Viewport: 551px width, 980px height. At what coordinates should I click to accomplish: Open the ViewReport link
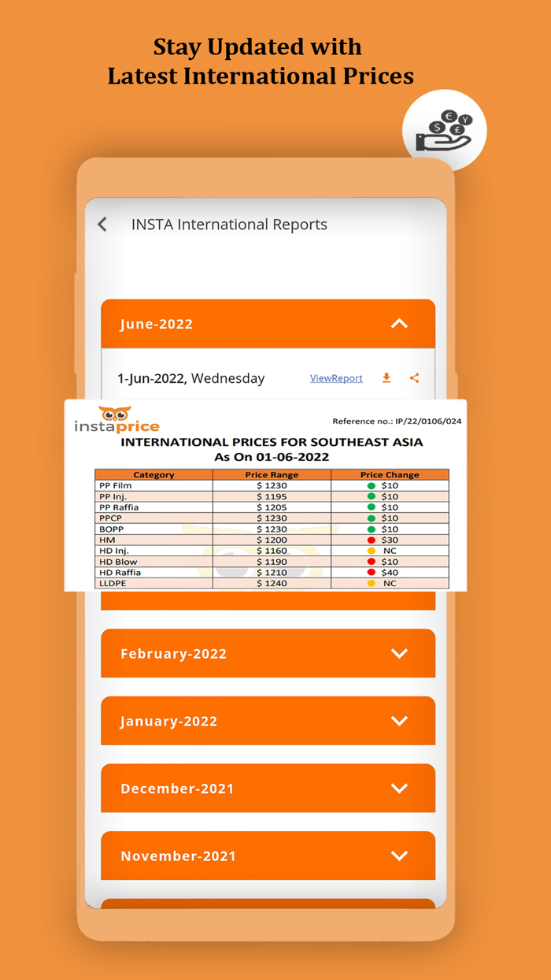pyautogui.click(x=336, y=378)
